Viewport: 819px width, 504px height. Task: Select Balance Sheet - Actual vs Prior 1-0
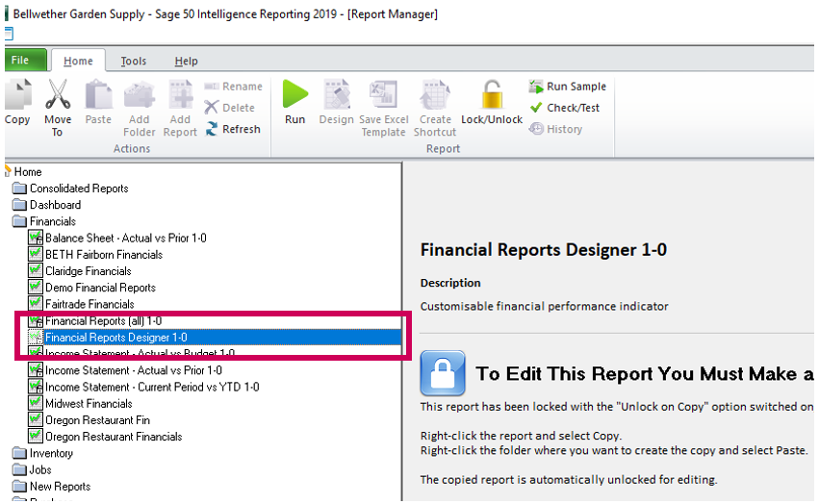point(126,239)
